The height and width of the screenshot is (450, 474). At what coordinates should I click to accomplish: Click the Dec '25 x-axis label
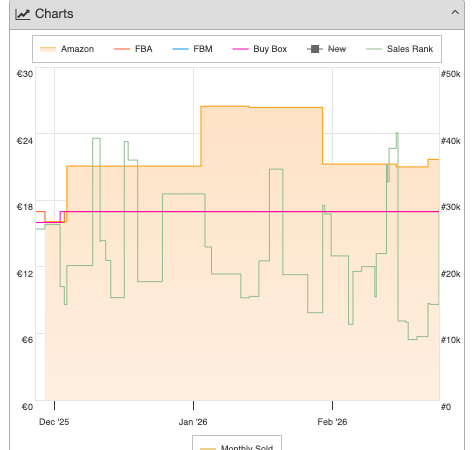54,422
